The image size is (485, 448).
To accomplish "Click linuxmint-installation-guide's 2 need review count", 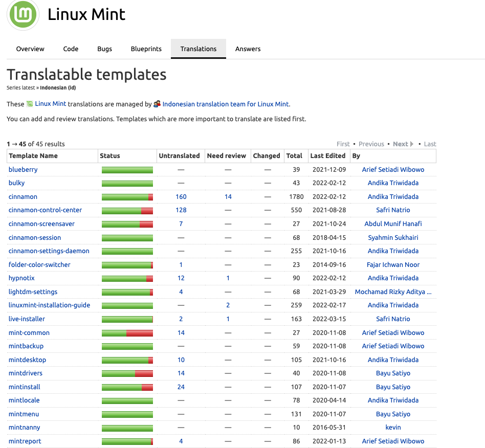I will [x=228, y=305].
